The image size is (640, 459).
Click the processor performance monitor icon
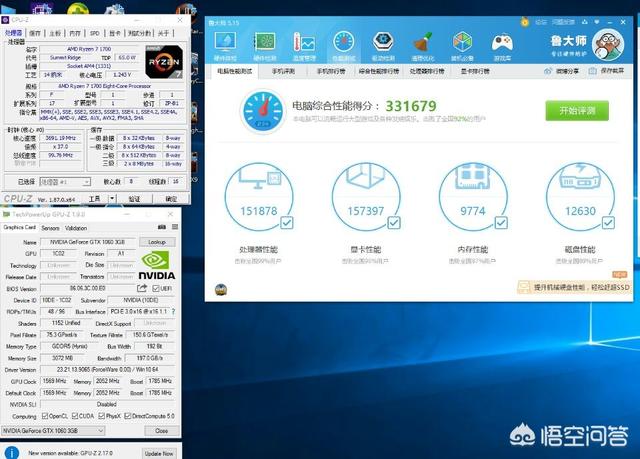coord(260,177)
